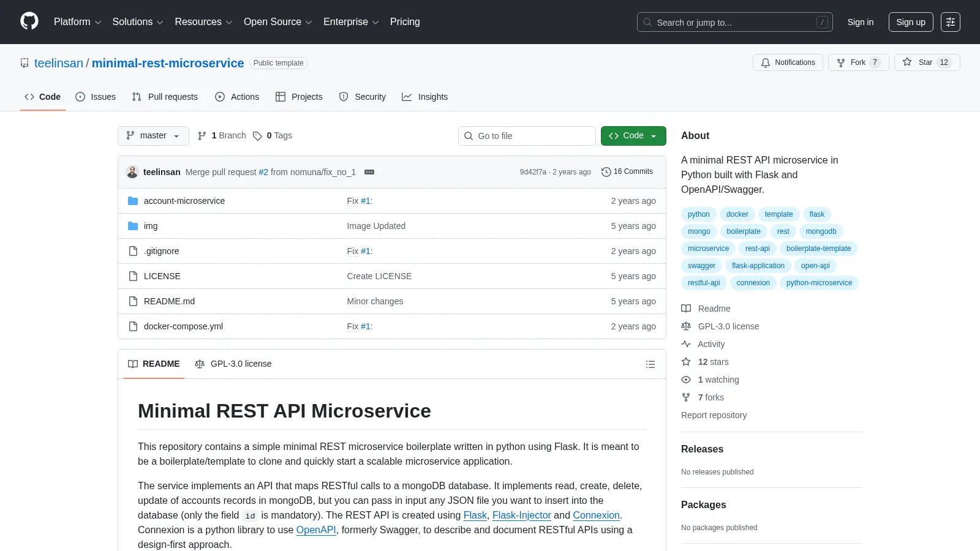Click Report repository link
Image resolution: width=980 pixels, height=551 pixels.
tap(714, 415)
